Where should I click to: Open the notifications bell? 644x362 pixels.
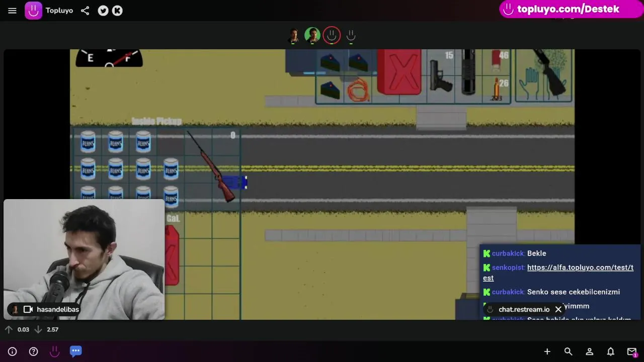[x=610, y=351]
